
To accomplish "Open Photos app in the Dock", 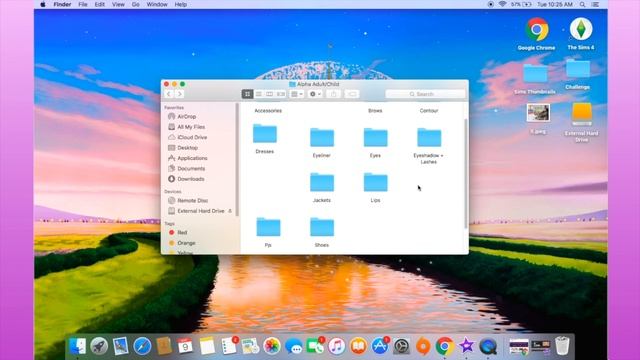I will 272,346.
